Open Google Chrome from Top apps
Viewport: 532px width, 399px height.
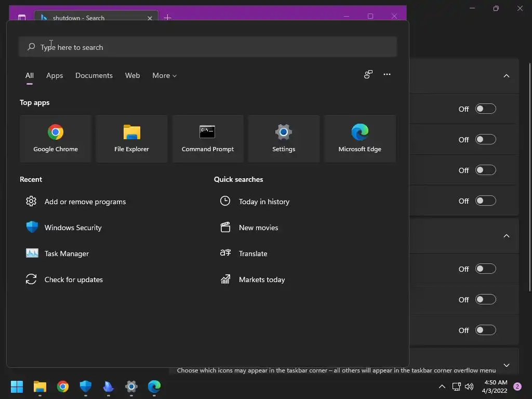(x=56, y=138)
